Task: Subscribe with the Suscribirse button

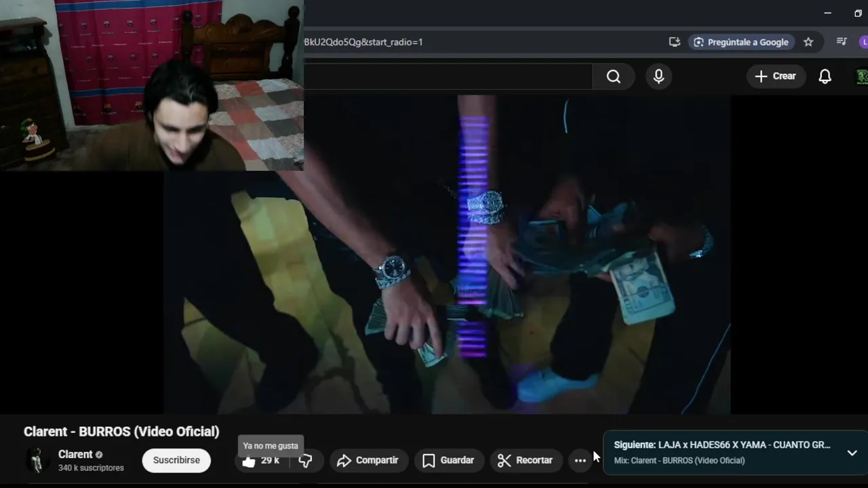Action: pos(176,460)
